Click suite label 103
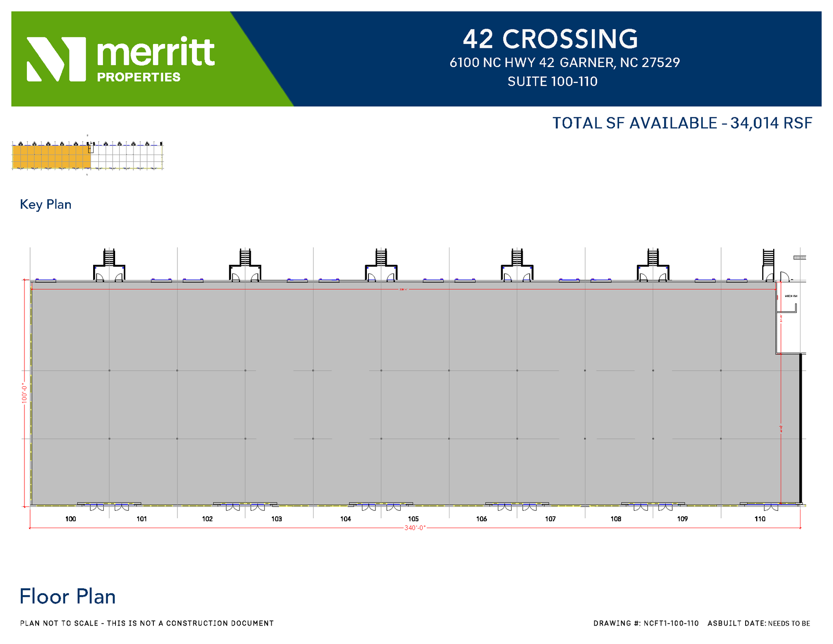Image resolution: width=833 pixels, height=644 pixels. coord(277,519)
